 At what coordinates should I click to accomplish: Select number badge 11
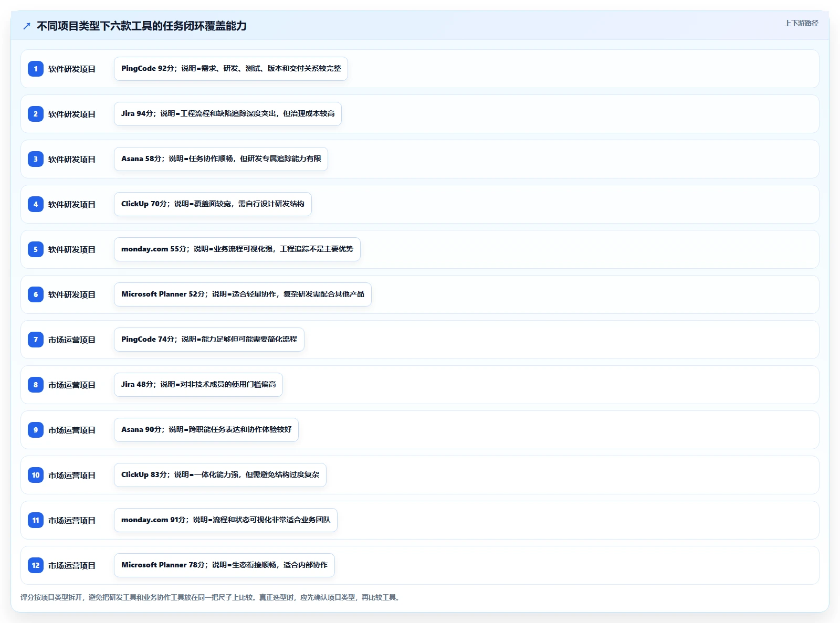tap(36, 520)
